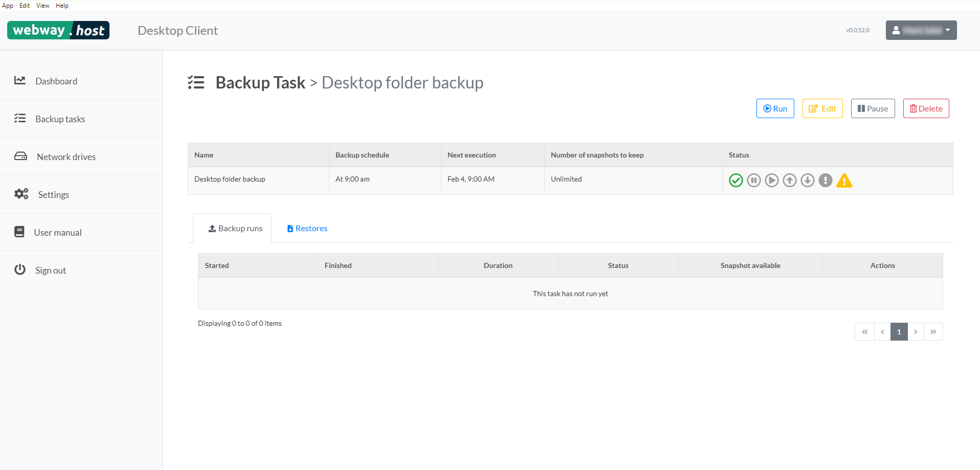Click the upload arrow status icon
This screenshot has width=980, height=470.
pos(789,180)
